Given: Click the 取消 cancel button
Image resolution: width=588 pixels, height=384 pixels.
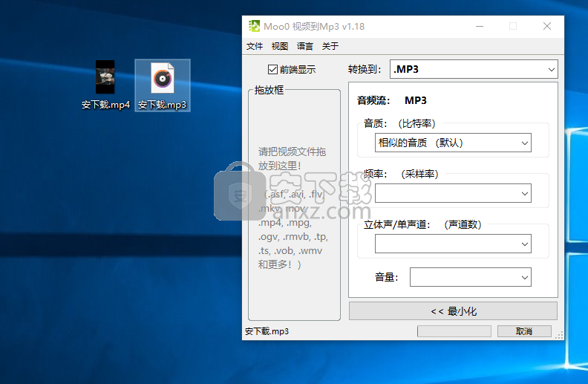Looking at the screenshot, I should click(x=524, y=331).
